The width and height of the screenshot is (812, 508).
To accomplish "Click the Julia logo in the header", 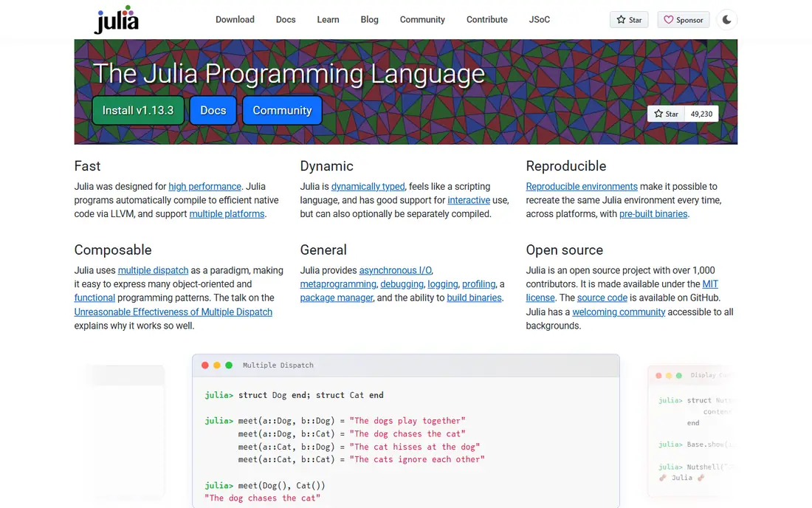I will (116, 20).
